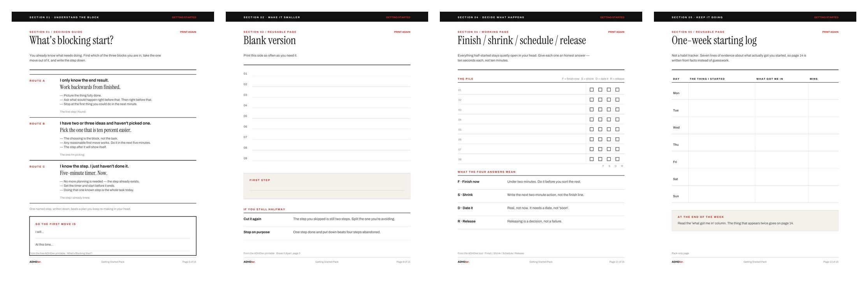Click the 'Page 11 of 15' footer text
Image resolution: width=868 pixels, height=285 pixels.
(x=617, y=262)
